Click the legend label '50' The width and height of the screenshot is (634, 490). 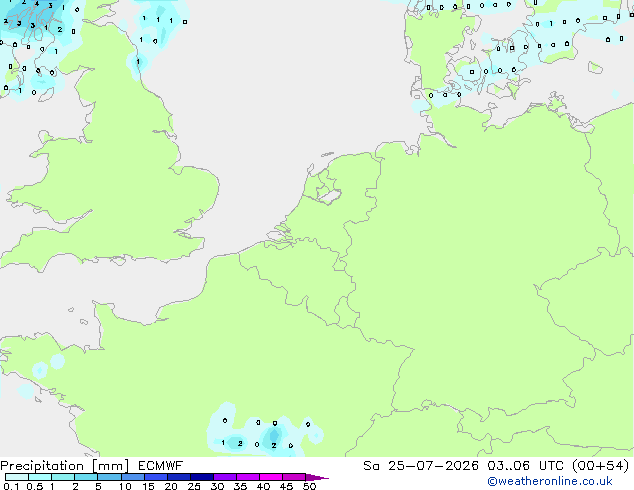309,486
